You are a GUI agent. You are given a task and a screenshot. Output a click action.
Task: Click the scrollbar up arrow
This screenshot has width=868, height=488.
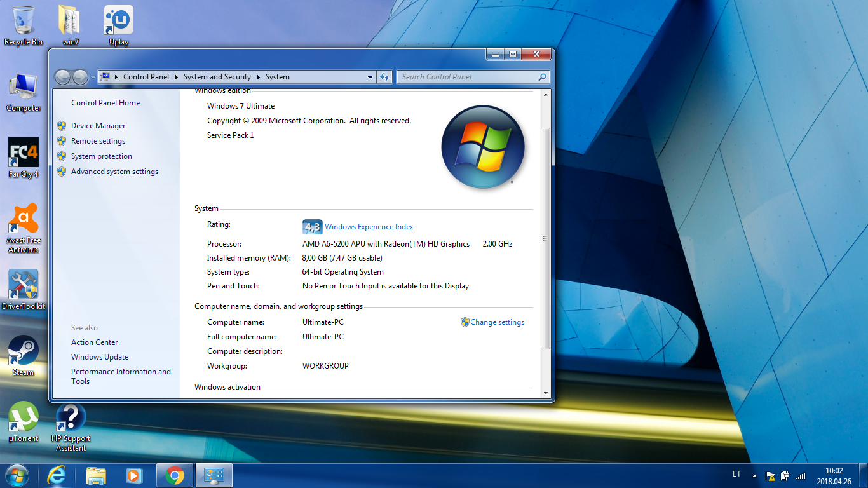546,95
